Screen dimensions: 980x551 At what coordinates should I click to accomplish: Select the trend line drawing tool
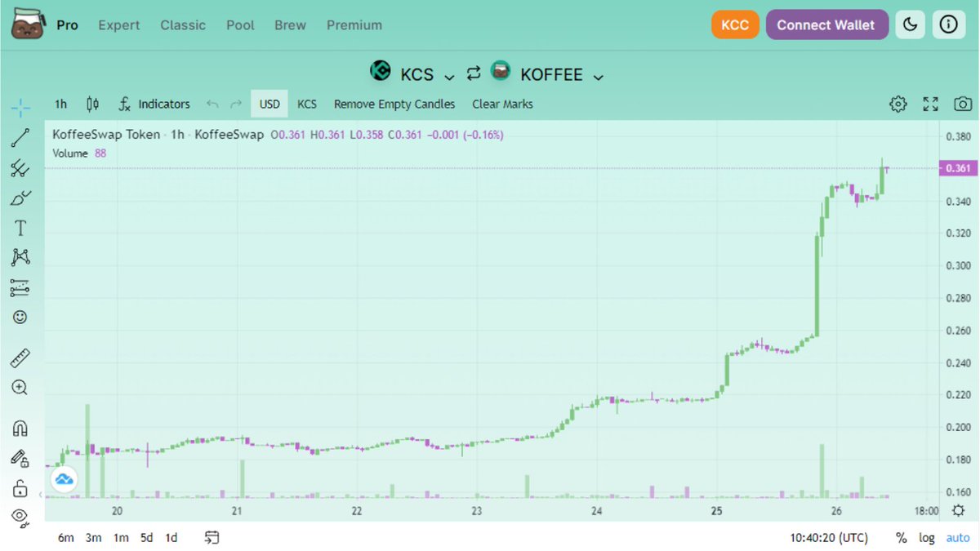point(20,137)
